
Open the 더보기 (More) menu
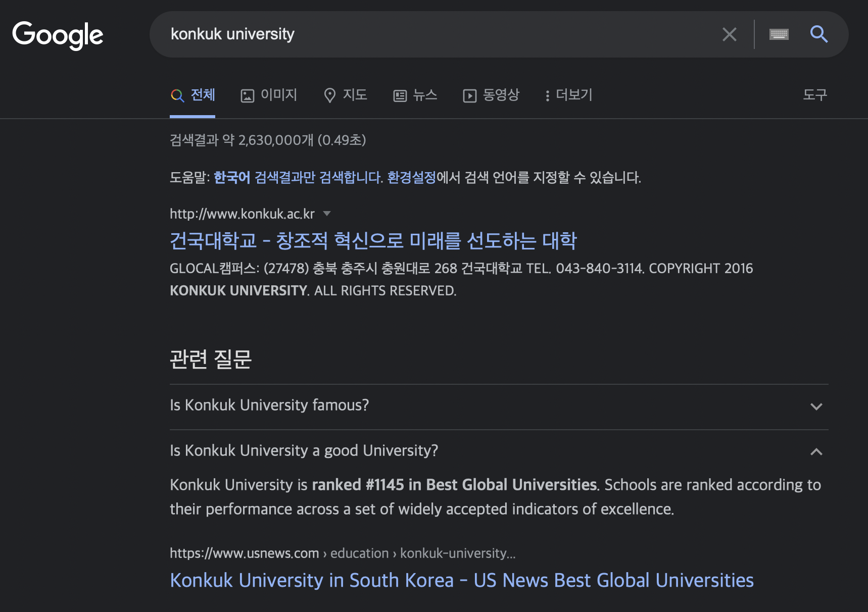point(568,95)
